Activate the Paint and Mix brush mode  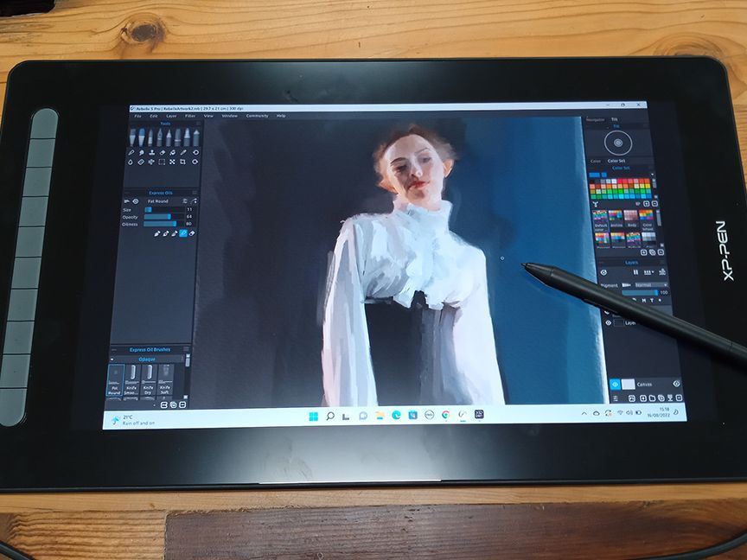pos(166,233)
